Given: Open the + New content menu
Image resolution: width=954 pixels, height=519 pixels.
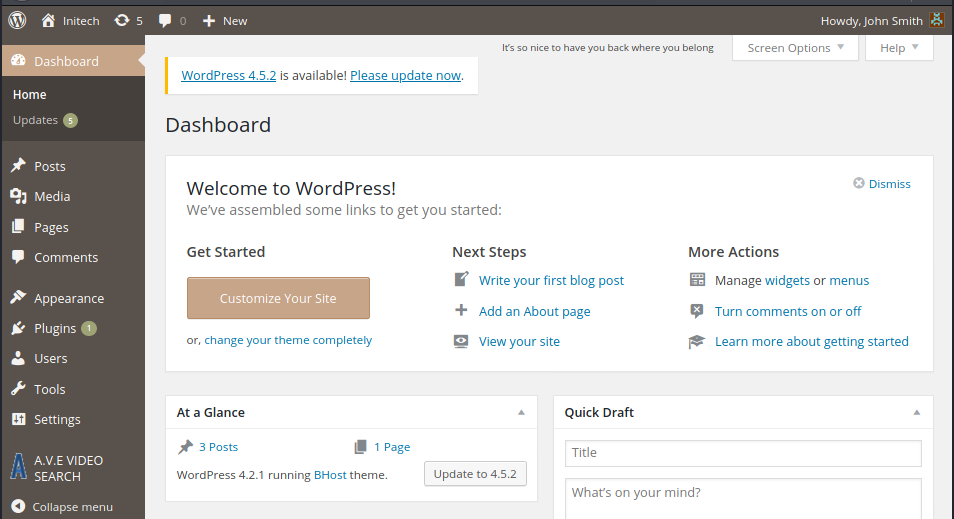Looking at the screenshot, I should (224, 20).
